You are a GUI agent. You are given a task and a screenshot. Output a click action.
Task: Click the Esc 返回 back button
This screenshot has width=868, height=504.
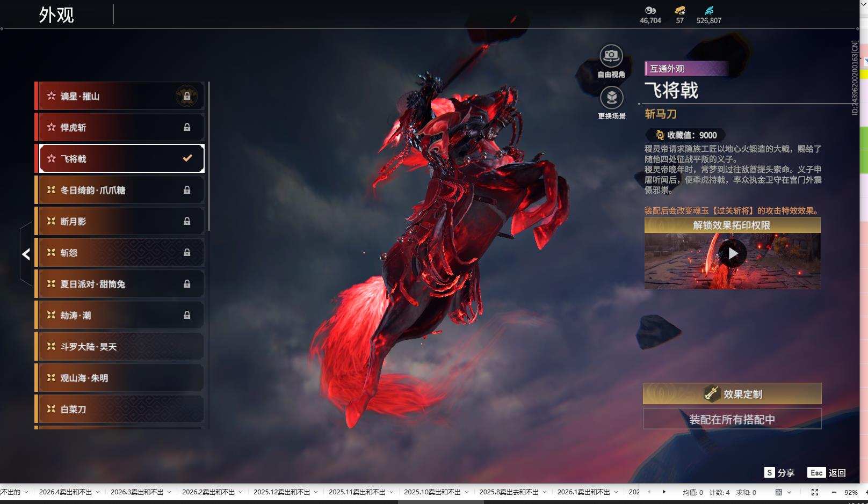[x=827, y=472]
